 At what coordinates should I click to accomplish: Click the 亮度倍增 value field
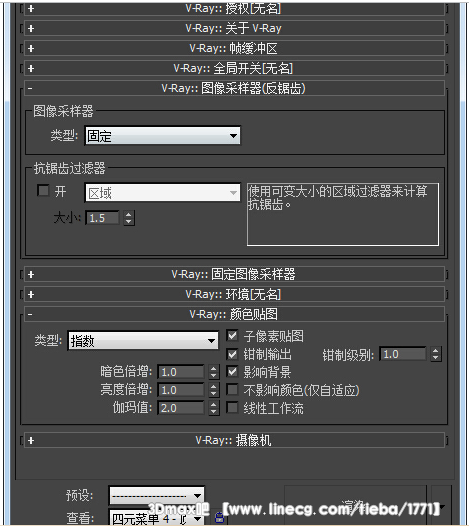(181, 390)
